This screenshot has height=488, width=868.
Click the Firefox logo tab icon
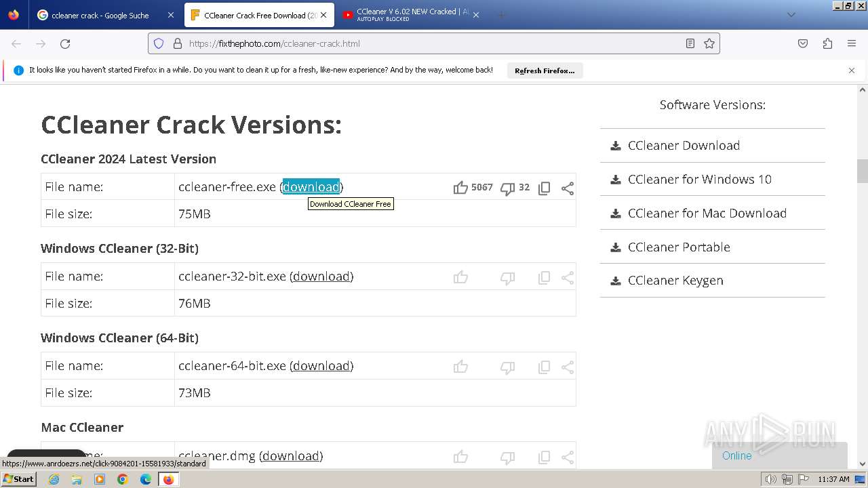pyautogui.click(x=14, y=15)
